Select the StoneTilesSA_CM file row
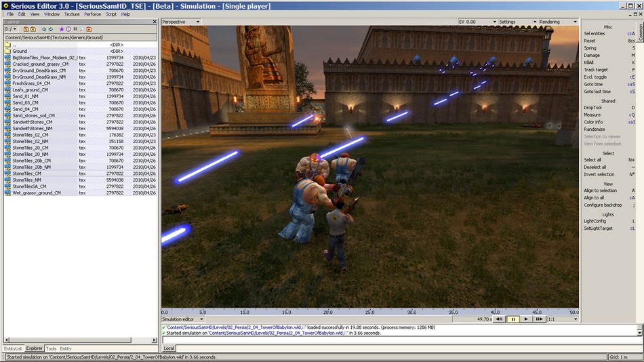 point(80,186)
